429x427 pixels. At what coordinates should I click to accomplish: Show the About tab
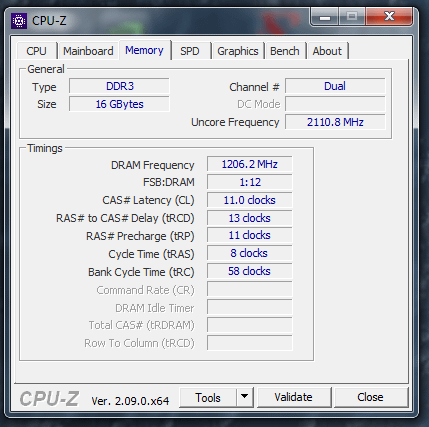coord(327,51)
